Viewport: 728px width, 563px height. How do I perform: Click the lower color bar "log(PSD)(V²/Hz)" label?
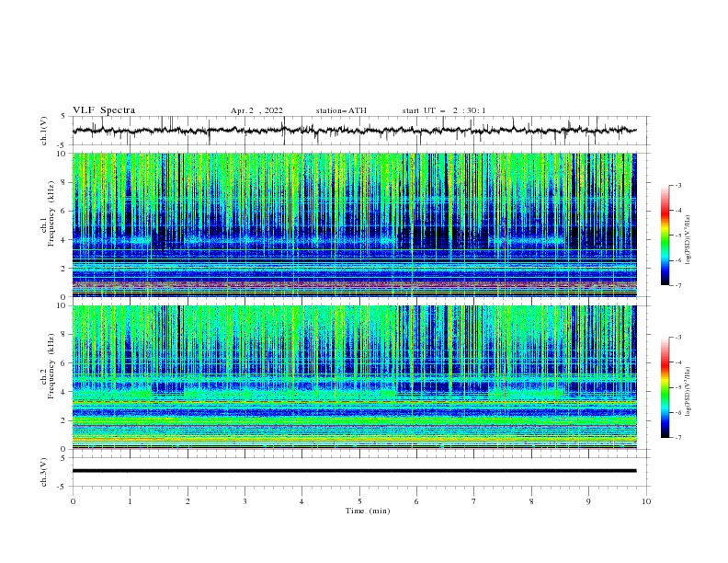[688, 392]
